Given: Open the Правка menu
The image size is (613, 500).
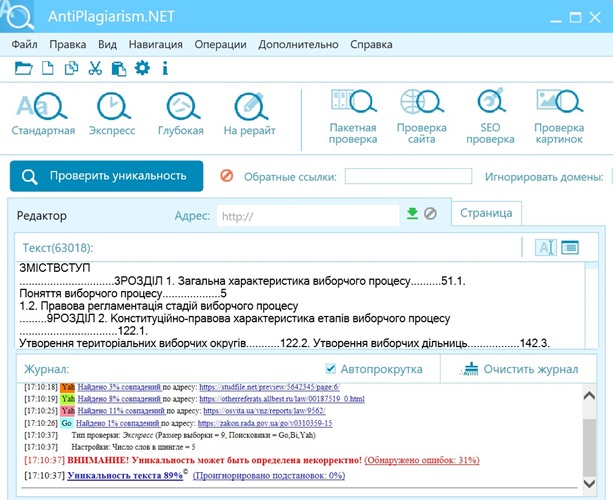Looking at the screenshot, I should (x=68, y=45).
